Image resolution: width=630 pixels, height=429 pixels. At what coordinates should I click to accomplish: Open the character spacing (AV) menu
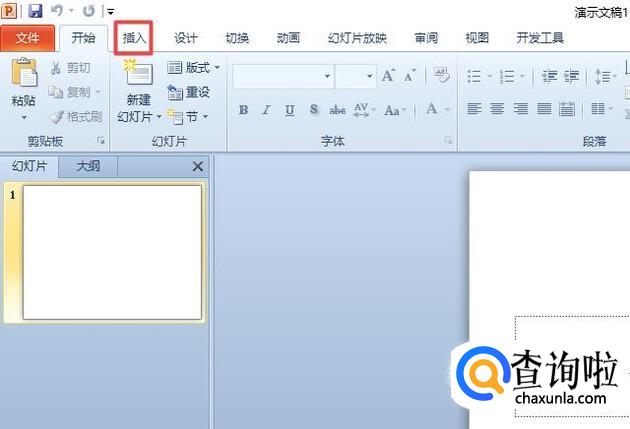[x=364, y=109]
